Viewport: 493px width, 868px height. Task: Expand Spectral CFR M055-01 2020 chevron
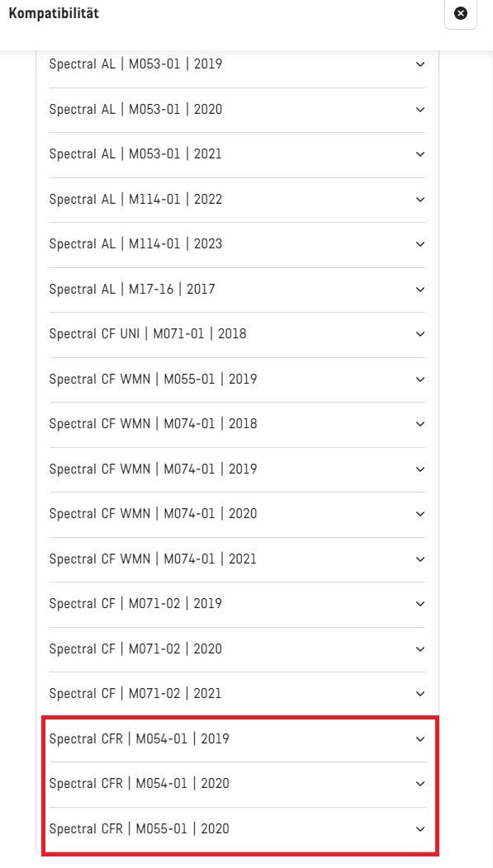point(420,829)
